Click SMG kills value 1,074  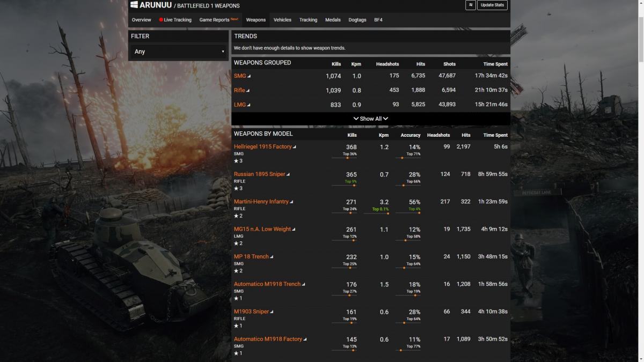click(333, 76)
